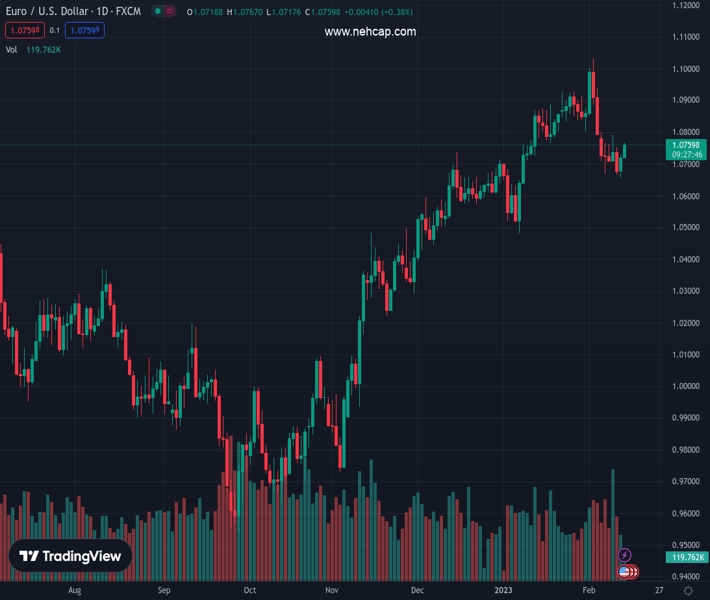Click the 1.00000 level on price axis

pos(686,386)
